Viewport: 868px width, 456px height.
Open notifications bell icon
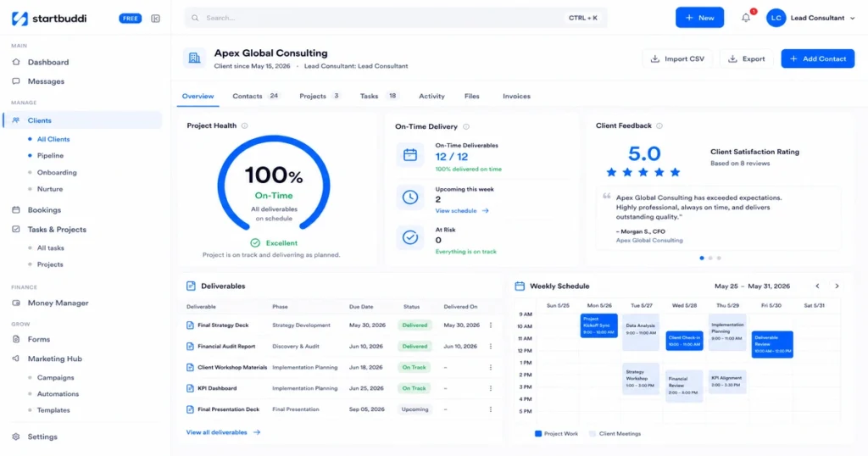(746, 18)
